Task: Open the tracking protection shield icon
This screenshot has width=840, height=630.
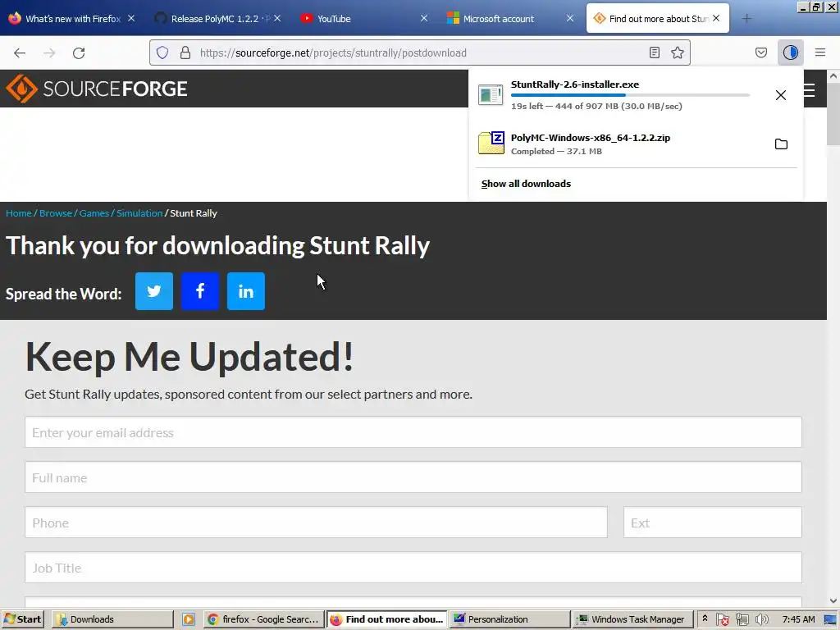Action: tap(162, 52)
